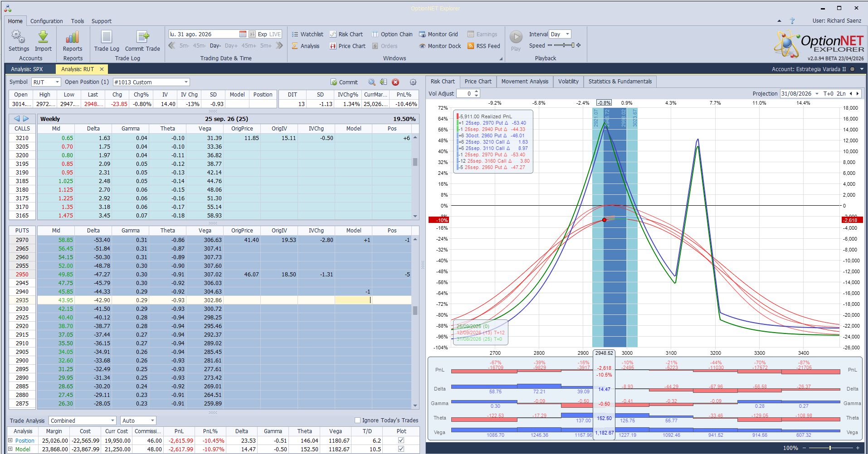
Task: Open the RSS Feed window
Action: coord(484,46)
